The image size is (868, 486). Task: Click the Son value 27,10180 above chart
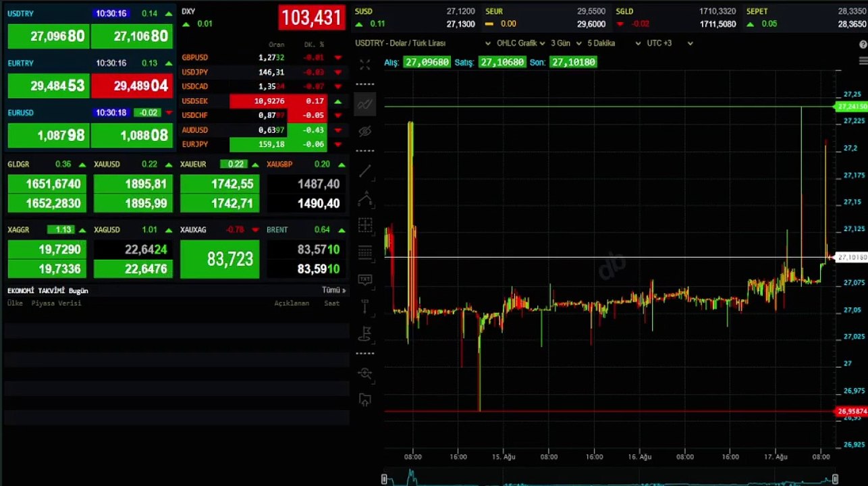572,62
